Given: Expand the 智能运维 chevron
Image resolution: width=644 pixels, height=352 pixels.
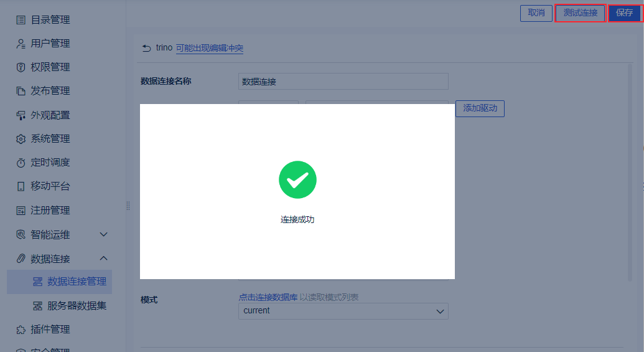Looking at the screenshot, I should point(103,234).
